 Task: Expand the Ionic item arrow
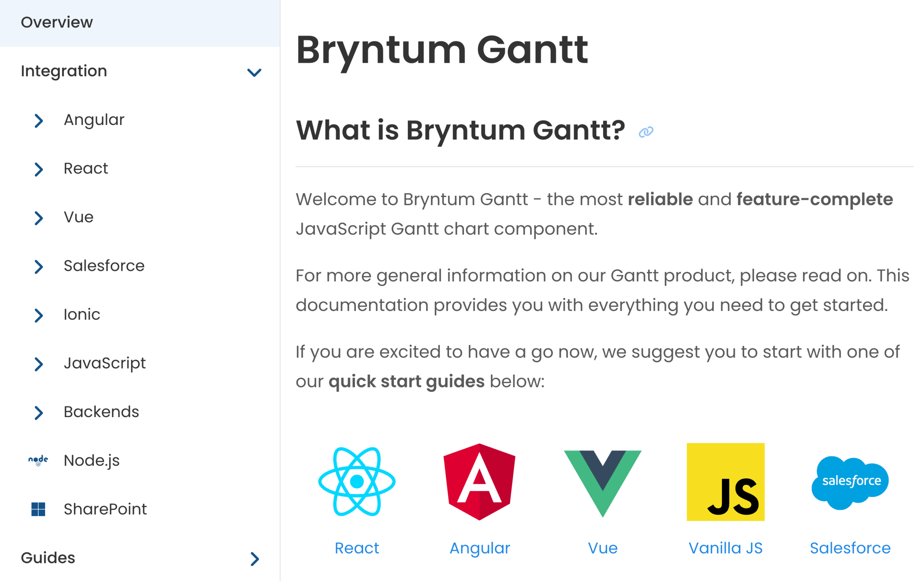pos(38,315)
